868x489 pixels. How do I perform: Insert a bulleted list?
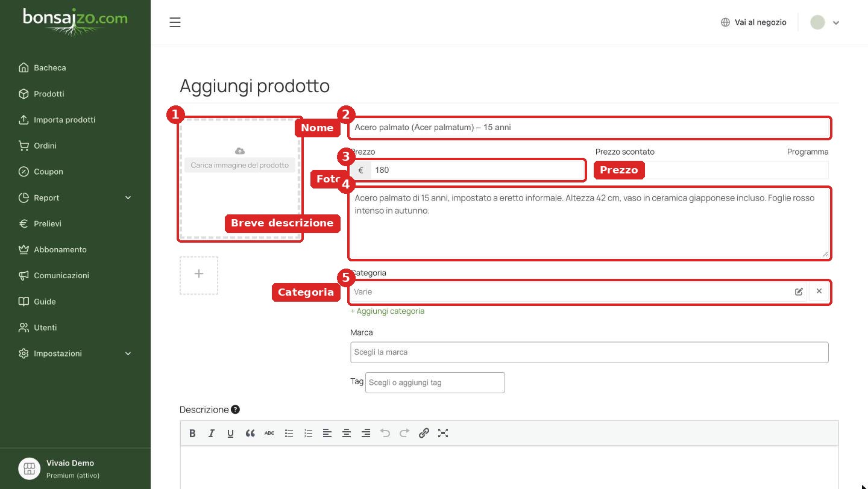click(x=289, y=433)
